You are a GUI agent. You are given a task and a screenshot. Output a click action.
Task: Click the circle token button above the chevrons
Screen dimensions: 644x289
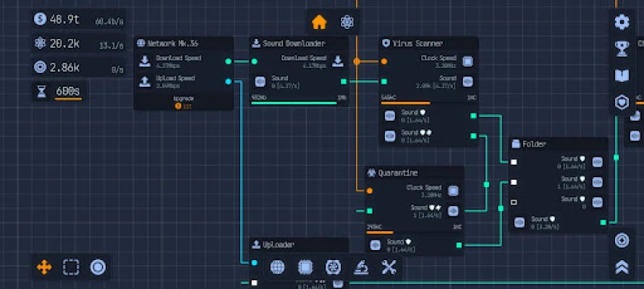pos(622,241)
